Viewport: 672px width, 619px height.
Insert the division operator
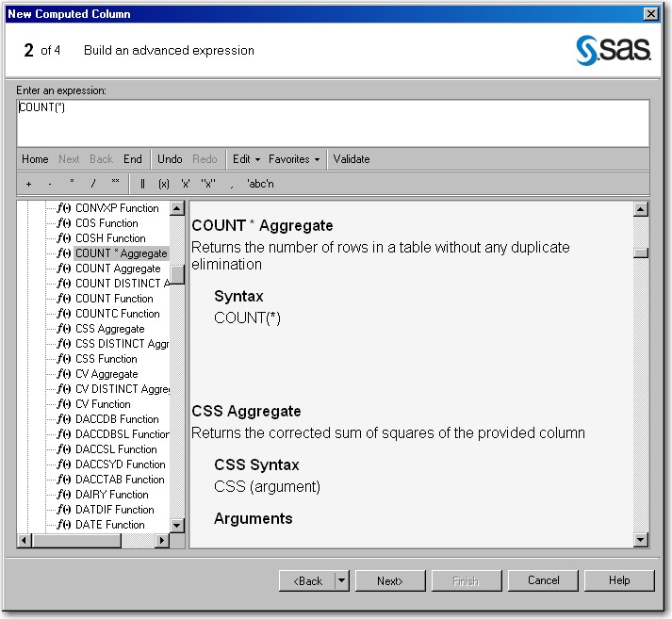93,184
